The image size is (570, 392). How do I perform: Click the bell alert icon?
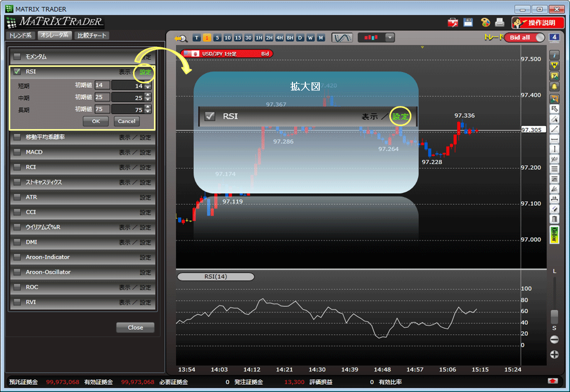point(555,87)
